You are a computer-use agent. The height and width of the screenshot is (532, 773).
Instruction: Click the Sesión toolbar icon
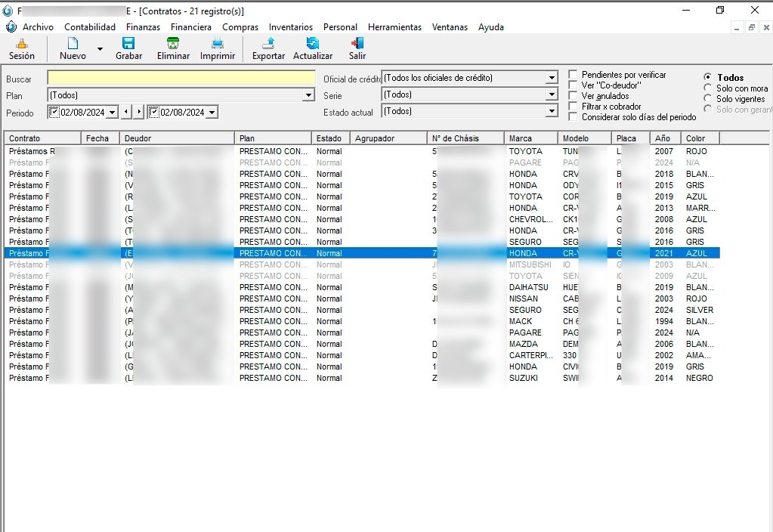pos(21,44)
